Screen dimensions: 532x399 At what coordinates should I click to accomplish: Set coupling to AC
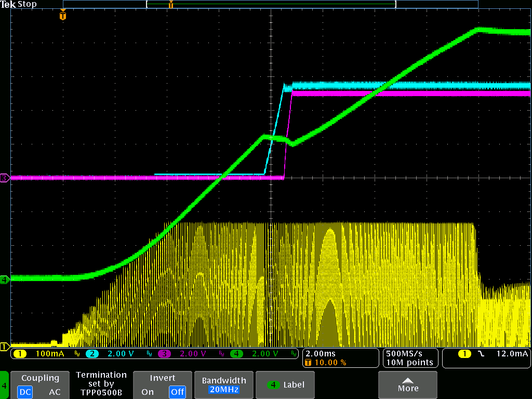pyautogui.click(x=55, y=392)
